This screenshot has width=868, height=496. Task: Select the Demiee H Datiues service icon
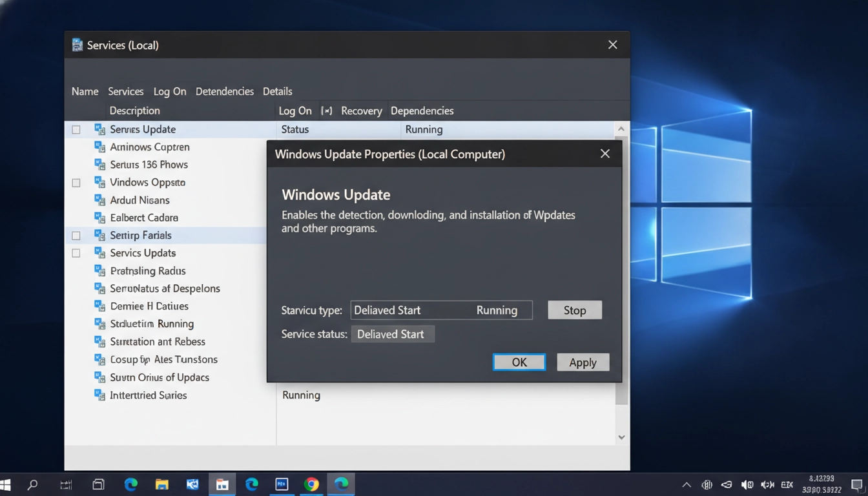(x=99, y=306)
